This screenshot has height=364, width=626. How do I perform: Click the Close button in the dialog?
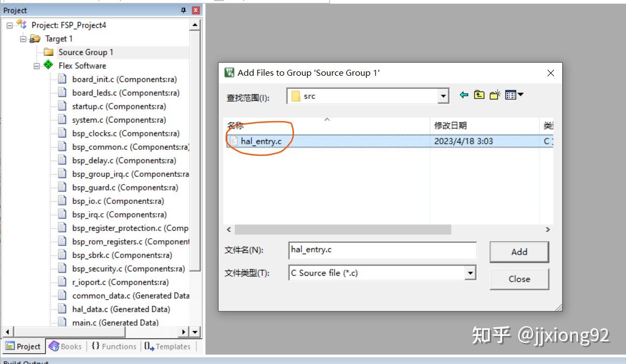point(518,279)
